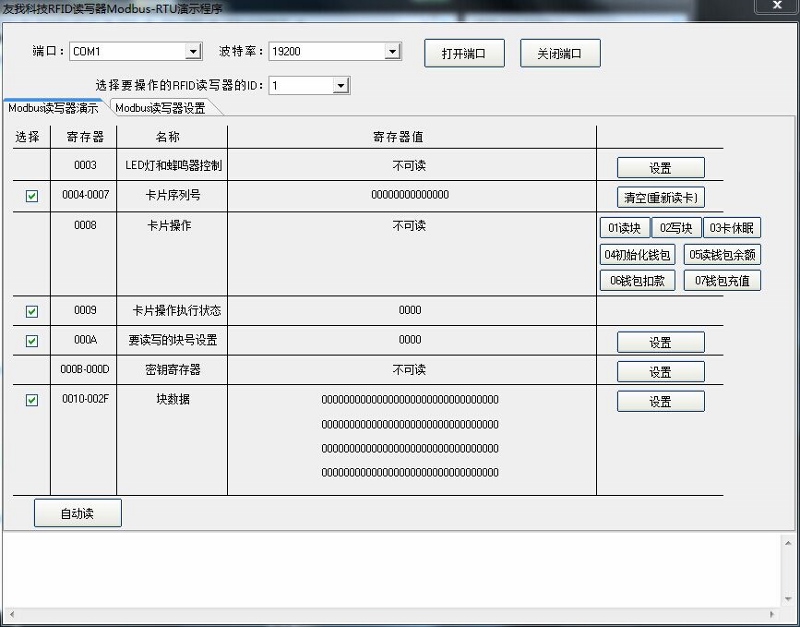Image resolution: width=800 pixels, height=627 pixels.
Task: Click the 自动读 auto-read button
Action: click(77, 512)
